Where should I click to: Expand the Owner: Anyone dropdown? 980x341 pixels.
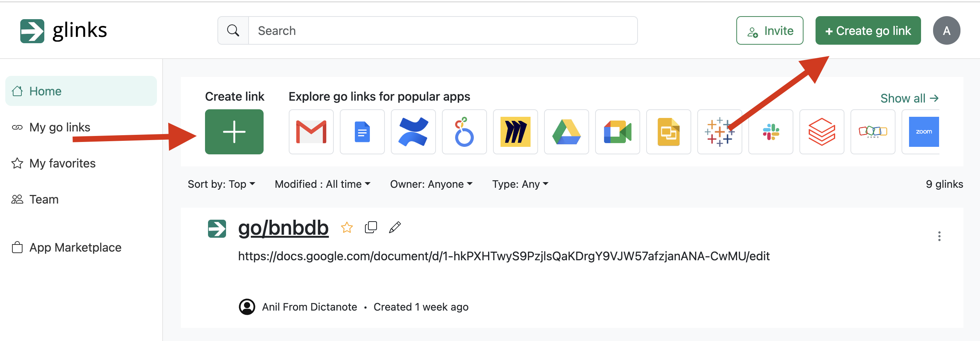431,184
